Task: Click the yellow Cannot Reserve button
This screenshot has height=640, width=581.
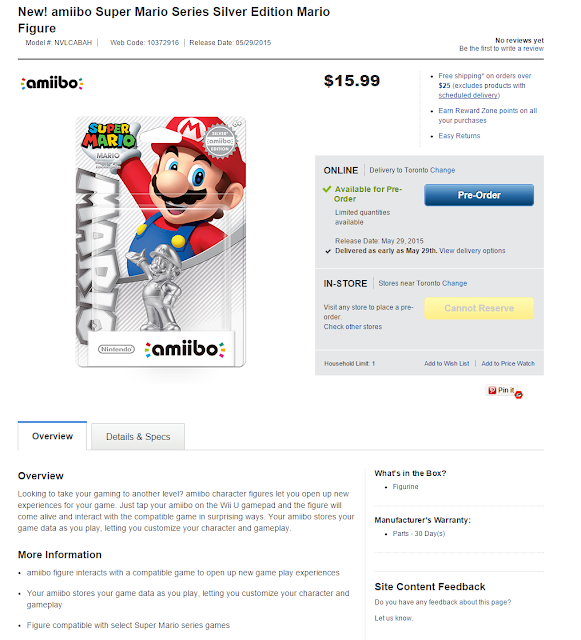Action: pos(479,308)
